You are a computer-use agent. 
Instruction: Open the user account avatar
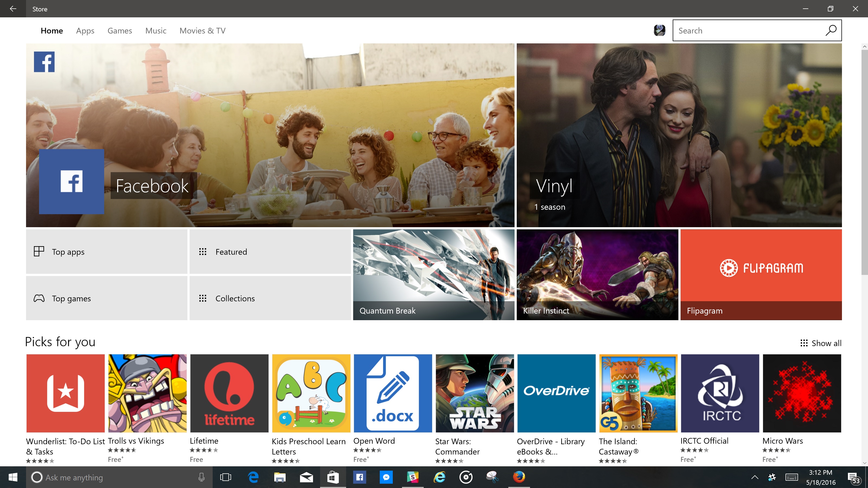[659, 30]
